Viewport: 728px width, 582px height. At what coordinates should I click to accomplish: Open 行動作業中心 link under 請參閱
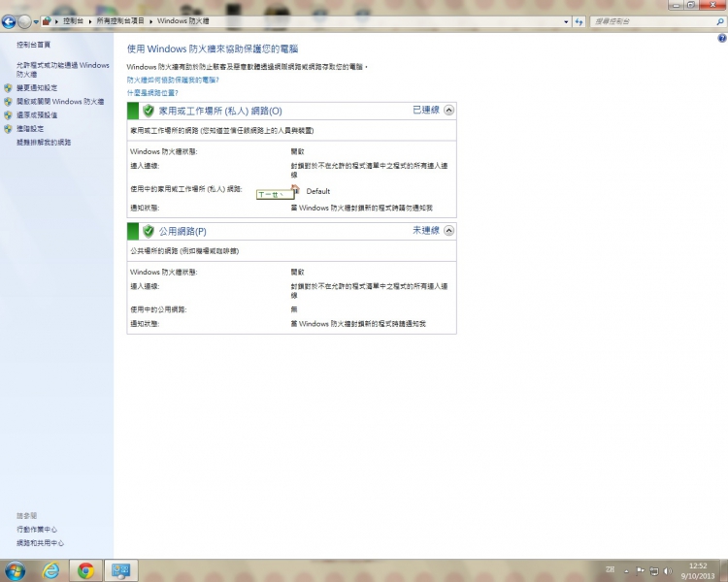[x=37, y=529]
